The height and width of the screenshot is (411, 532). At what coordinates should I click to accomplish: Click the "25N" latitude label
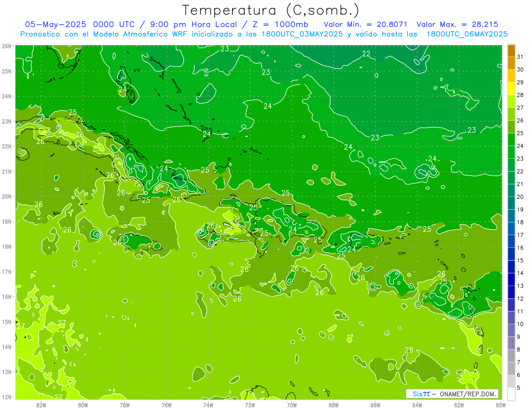tap(7, 71)
